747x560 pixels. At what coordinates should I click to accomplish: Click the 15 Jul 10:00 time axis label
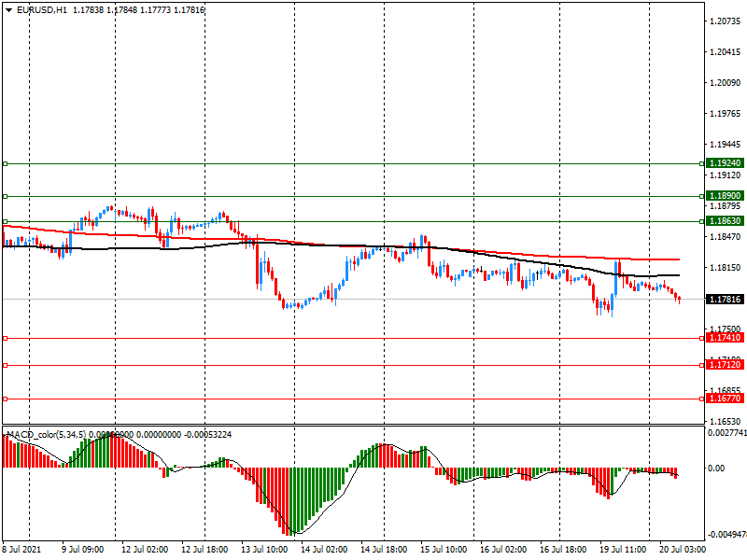click(x=444, y=550)
